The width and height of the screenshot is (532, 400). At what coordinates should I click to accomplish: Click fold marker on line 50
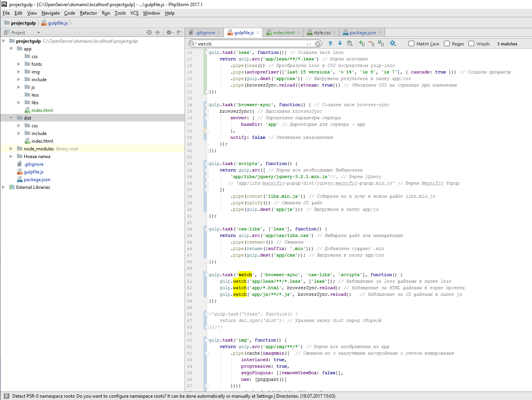207,275
